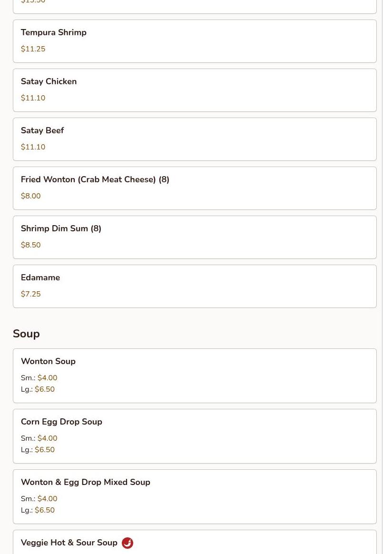
Task: Click the Corn Egg Drop large $6.50 price
Action: (x=45, y=450)
